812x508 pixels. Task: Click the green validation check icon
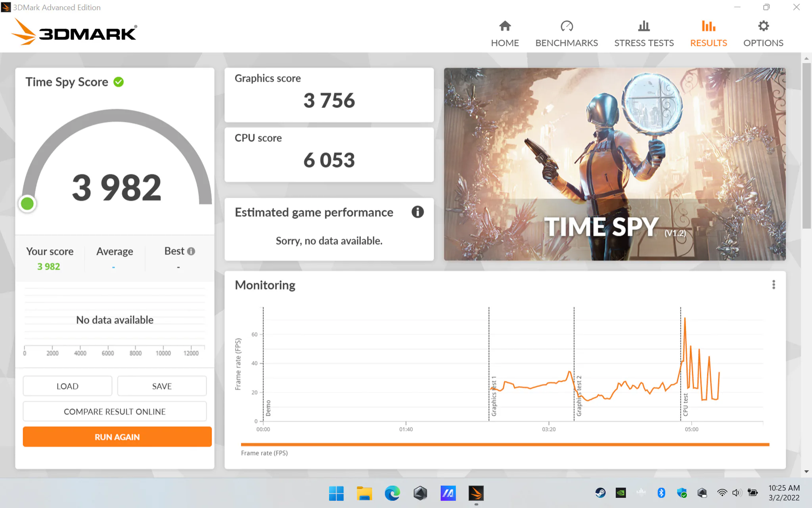coord(119,82)
